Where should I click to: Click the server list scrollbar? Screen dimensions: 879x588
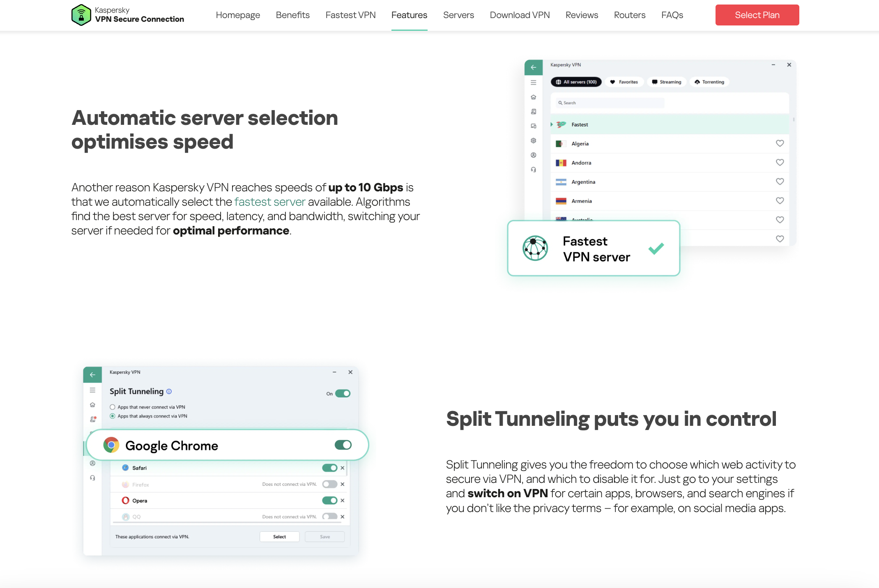[794, 120]
